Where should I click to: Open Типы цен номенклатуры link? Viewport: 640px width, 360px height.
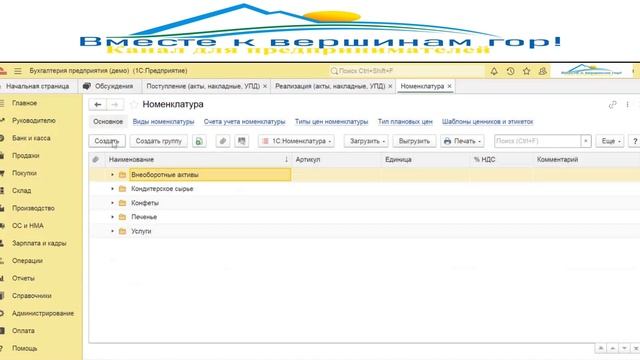pyautogui.click(x=331, y=122)
